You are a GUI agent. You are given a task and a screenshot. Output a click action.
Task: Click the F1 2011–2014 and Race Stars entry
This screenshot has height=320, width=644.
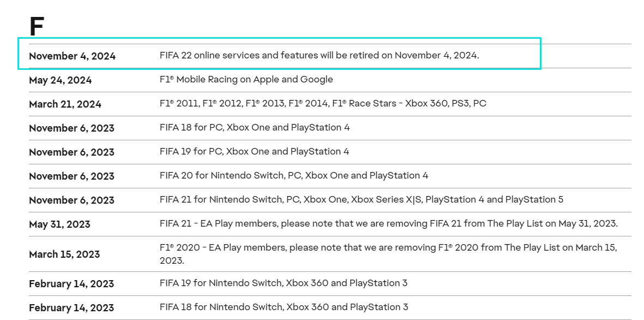(x=323, y=103)
